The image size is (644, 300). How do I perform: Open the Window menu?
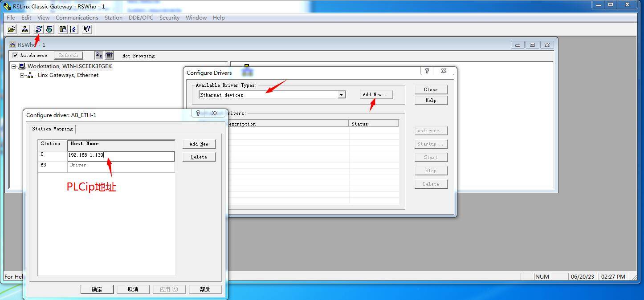[x=196, y=18]
